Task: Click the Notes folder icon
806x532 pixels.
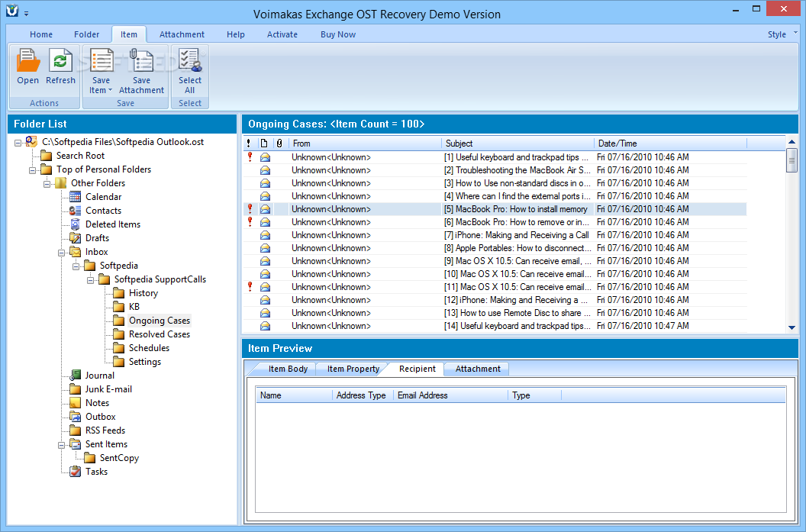Action: (x=75, y=403)
